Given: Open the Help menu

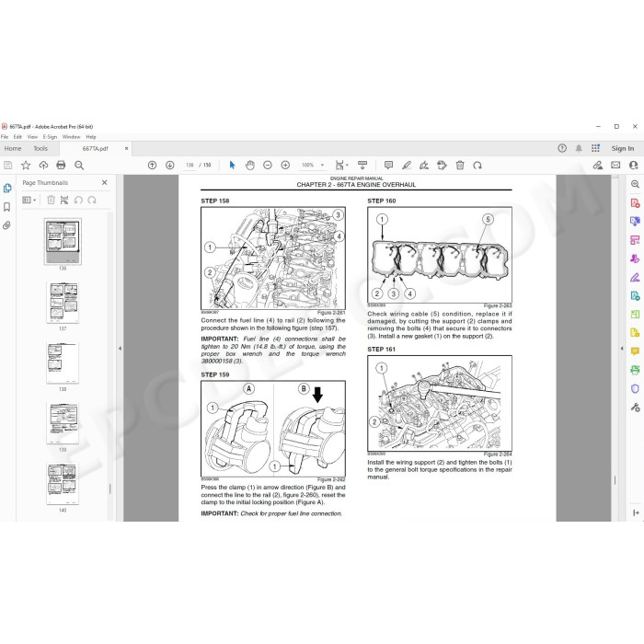Looking at the screenshot, I should click(91, 137).
